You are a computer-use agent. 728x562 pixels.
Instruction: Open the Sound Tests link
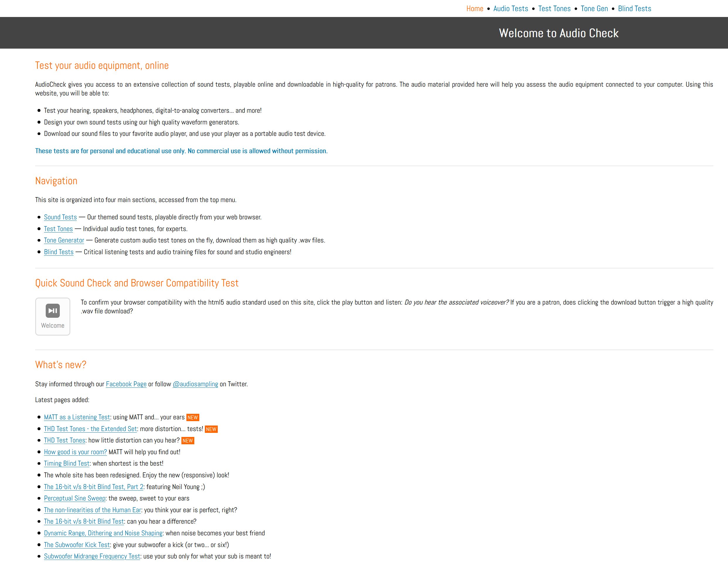[60, 217]
